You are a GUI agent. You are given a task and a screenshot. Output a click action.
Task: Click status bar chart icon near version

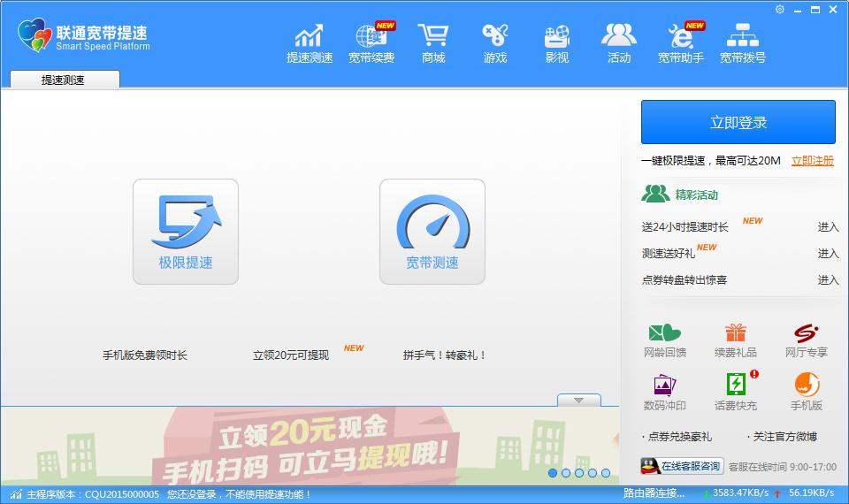point(16,494)
